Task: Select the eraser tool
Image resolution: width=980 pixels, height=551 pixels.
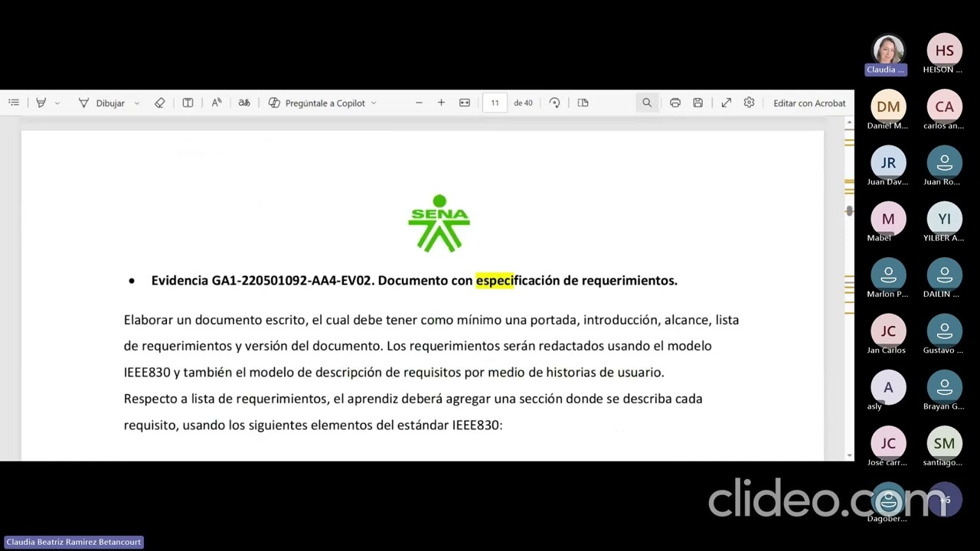Action: tap(159, 103)
